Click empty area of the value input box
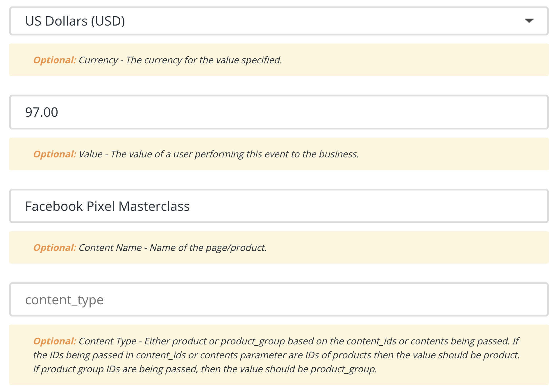Screen dimensions: 558x392 pyautogui.click(x=302, y=112)
